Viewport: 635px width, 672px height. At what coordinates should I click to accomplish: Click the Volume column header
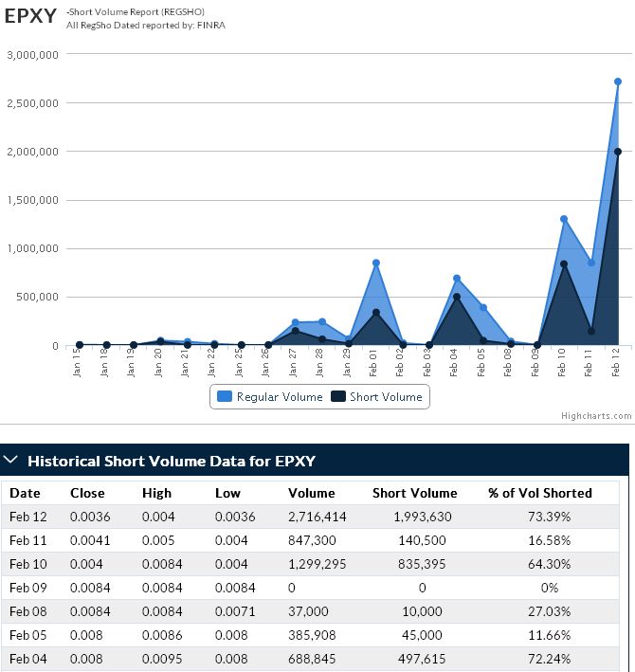312,493
